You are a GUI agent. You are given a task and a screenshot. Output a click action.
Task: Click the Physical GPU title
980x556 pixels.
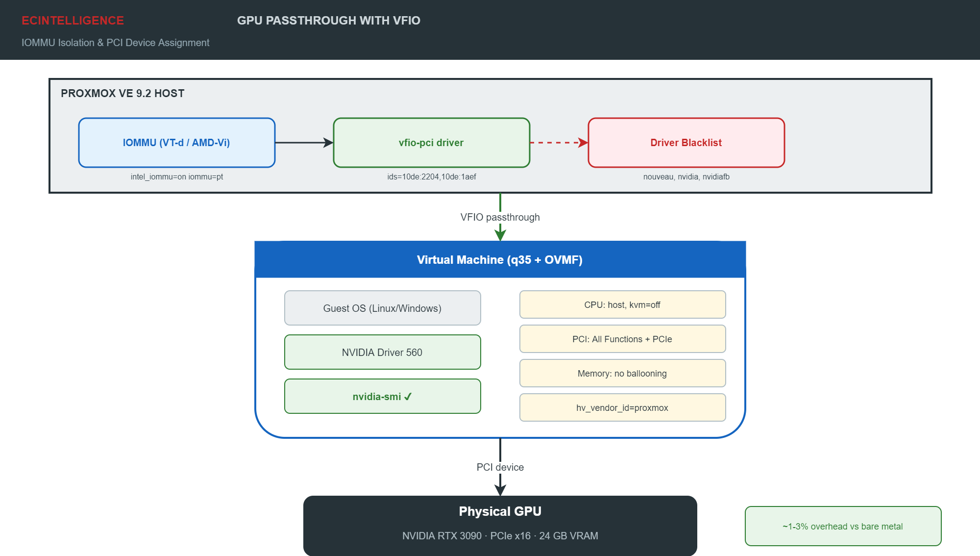point(500,511)
